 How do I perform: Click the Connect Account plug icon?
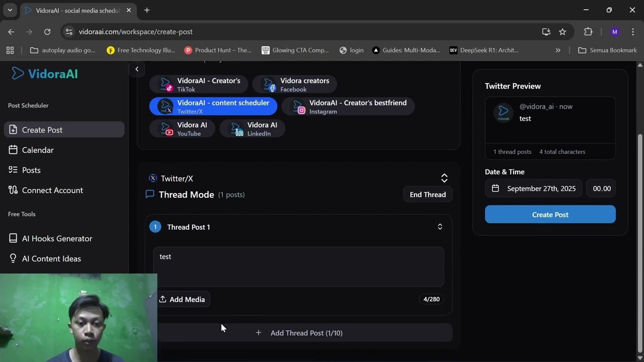click(x=13, y=190)
